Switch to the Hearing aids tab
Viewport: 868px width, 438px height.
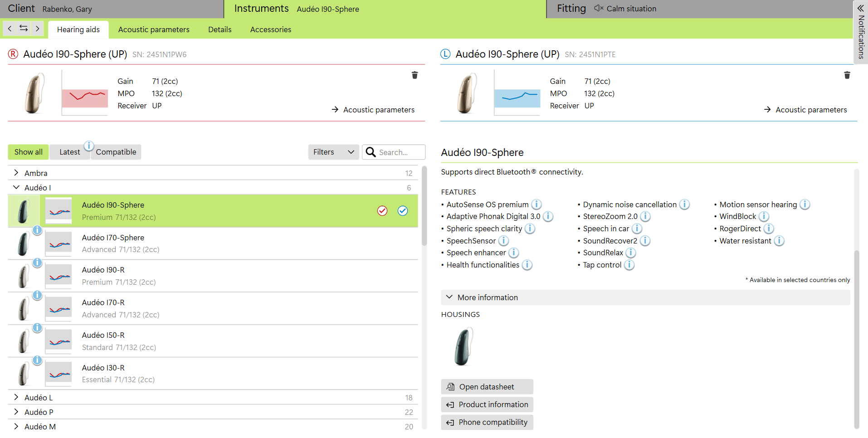[x=78, y=29]
